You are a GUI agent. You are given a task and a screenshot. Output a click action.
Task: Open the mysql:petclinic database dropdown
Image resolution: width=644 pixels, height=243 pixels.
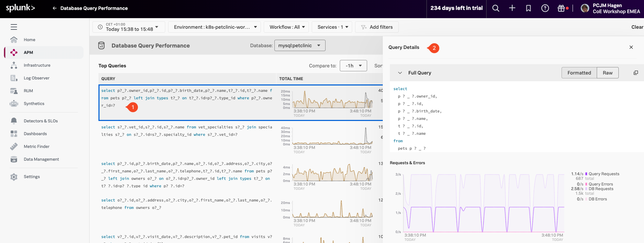[300, 45]
